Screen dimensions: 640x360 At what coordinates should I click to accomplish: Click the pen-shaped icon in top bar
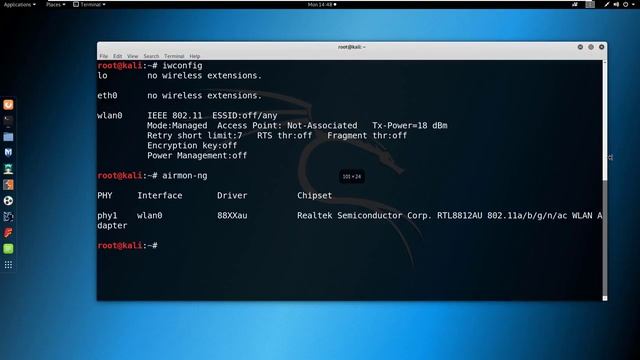[x=607, y=4]
